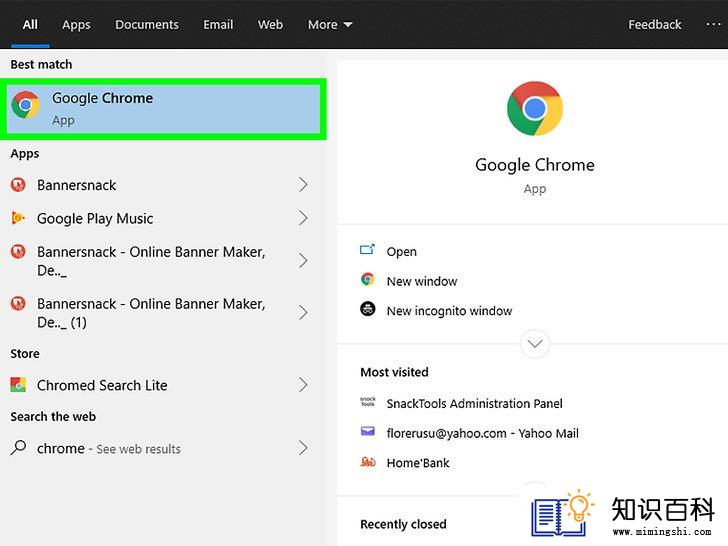This screenshot has width=728, height=546.
Task: Select the Bannersnack app result
Action: point(160,185)
